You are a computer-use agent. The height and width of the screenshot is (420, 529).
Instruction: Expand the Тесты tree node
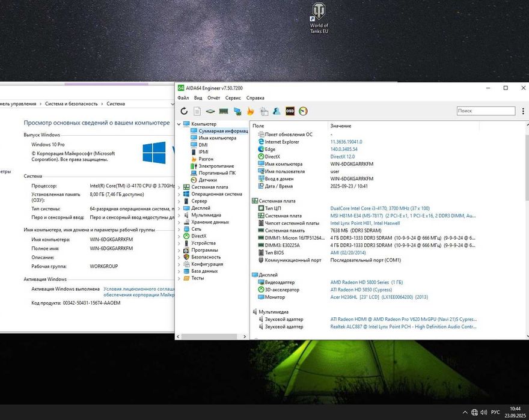tap(179, 278)
